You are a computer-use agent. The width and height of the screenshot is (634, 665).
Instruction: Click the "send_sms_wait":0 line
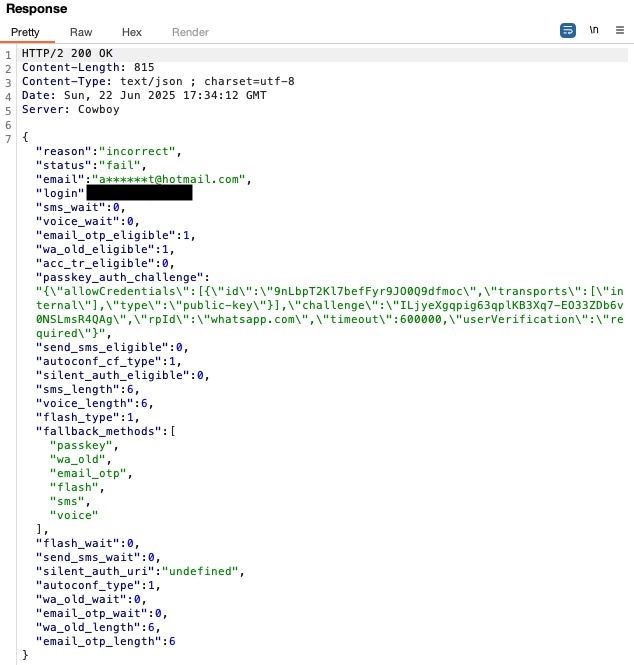click(x=98, y=557)
